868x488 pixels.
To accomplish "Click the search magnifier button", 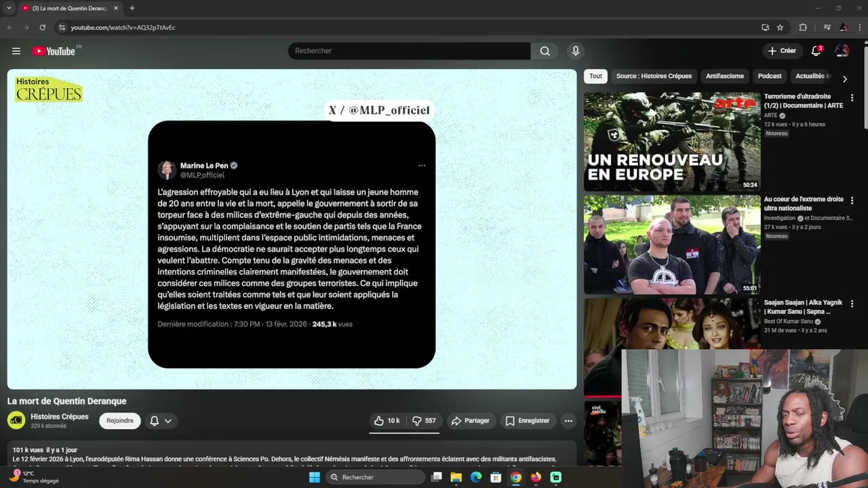I will click(x=545, y=51).
